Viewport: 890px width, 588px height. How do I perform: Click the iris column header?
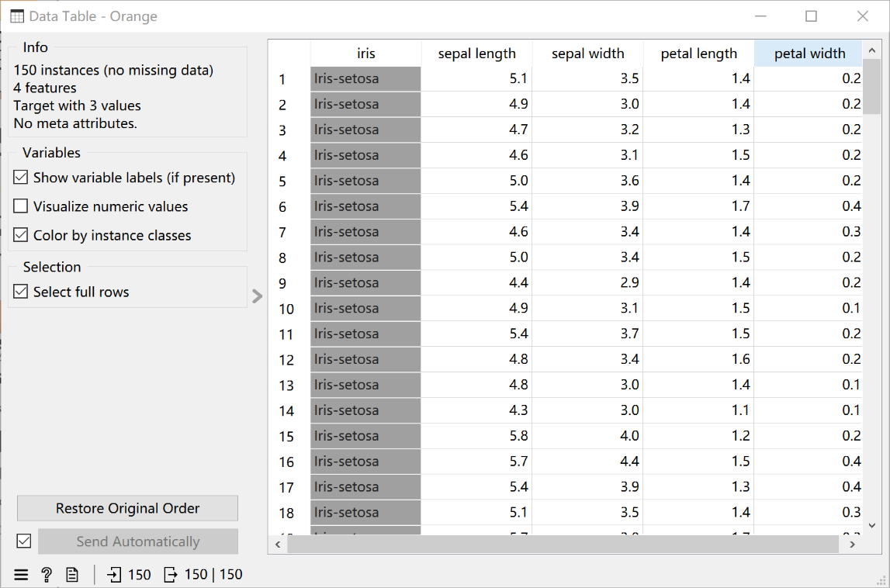click(x=366, y=54)
